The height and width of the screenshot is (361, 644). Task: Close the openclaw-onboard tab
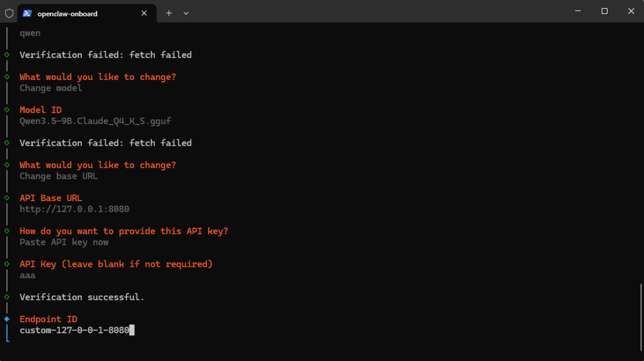[144, 13]
